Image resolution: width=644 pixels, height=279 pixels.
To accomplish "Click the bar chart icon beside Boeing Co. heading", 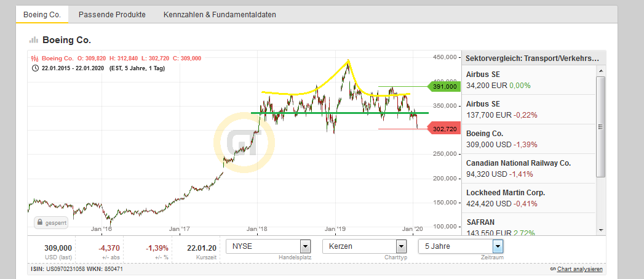I will (33, 40).
